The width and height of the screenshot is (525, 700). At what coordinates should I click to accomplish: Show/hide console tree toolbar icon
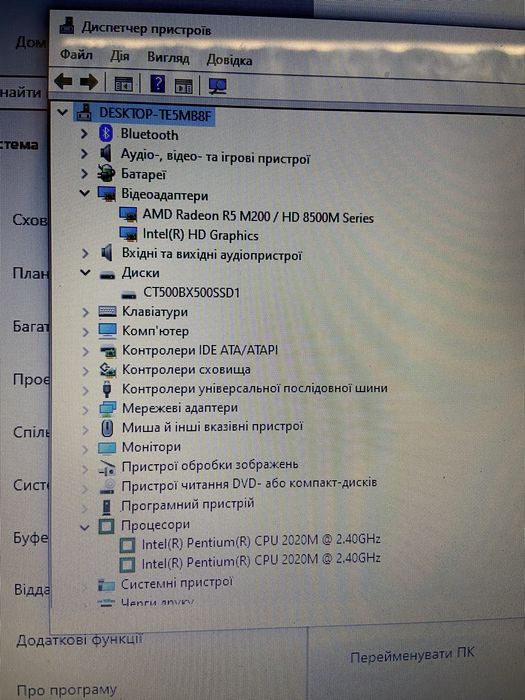click(123, 83)
